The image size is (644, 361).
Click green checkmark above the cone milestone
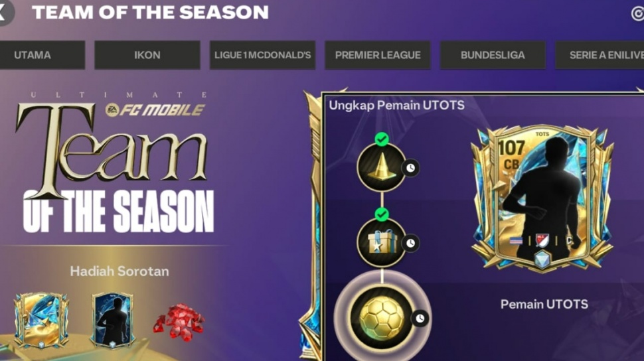point(382,139)
